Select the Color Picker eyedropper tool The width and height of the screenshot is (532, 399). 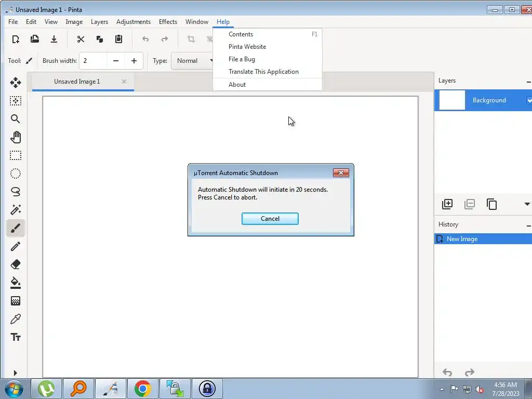pos(15,319)
